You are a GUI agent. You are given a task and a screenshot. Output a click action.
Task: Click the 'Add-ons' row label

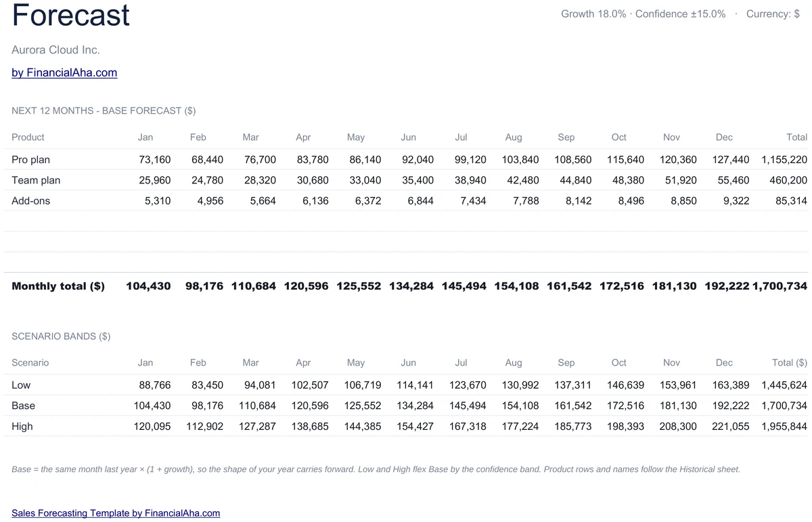pos(30,201)
